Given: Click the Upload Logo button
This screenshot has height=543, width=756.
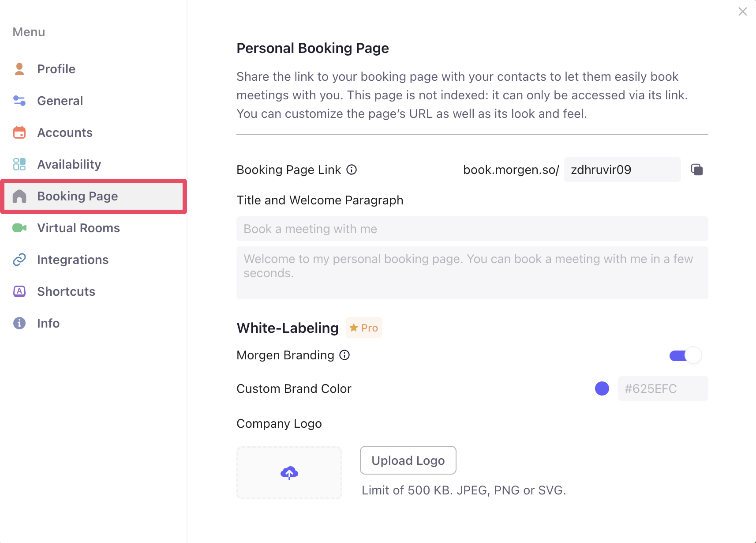Looking at the screenshot, I should [408, 460].
